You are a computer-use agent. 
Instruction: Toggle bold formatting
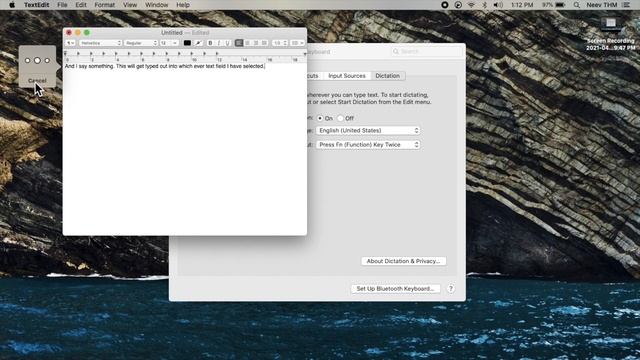click(x=210, y=43)
